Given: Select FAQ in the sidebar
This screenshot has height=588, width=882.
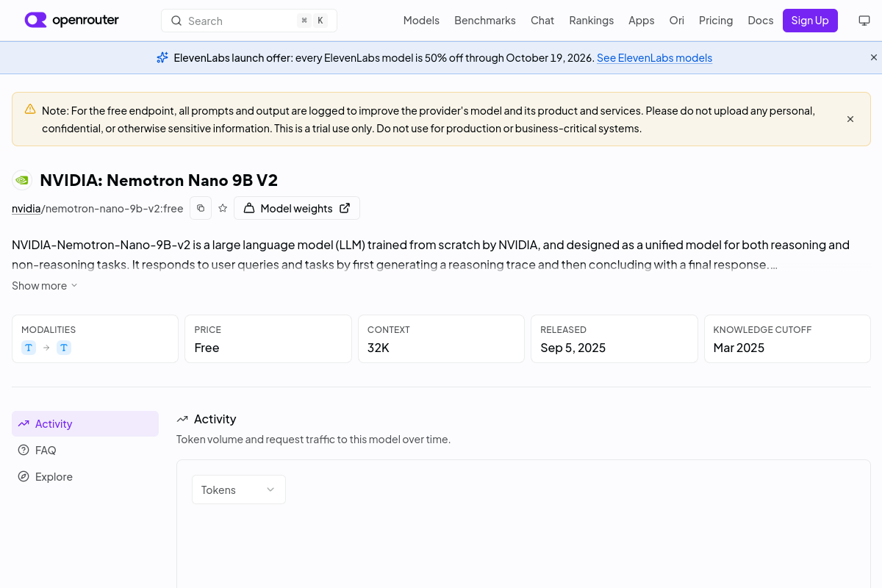Looking at the screenshot, I should pos(85,451).
